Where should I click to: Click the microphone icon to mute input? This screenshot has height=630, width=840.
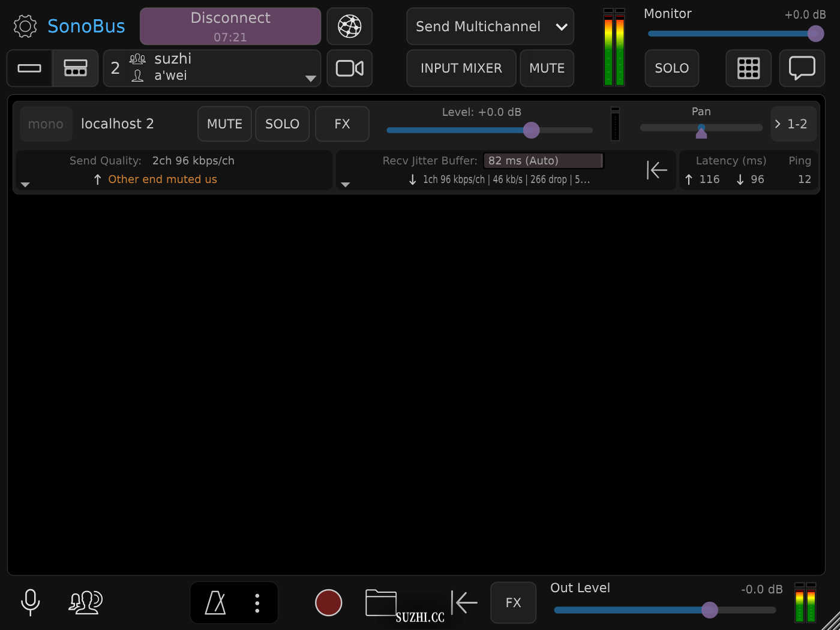coord(30,602)
